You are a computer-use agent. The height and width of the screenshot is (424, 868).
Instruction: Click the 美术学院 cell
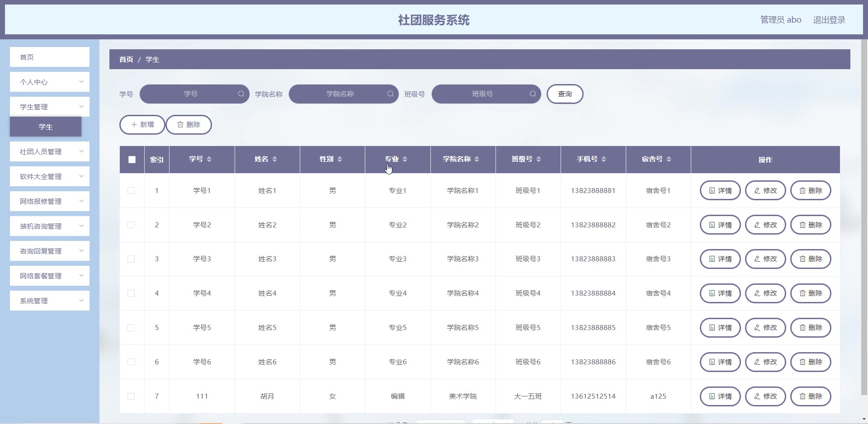(x=463, y=396)
